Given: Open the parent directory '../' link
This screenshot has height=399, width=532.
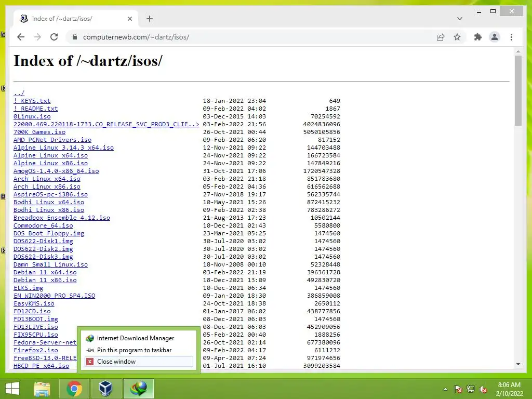Looking at the screenshot, I should [19, 93].
